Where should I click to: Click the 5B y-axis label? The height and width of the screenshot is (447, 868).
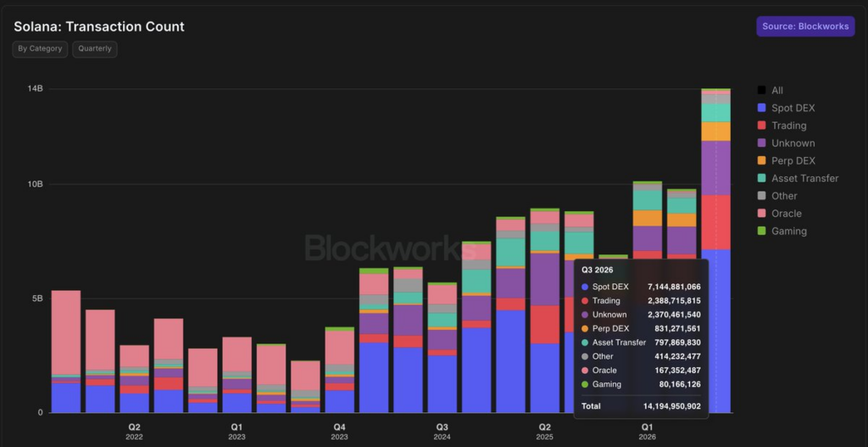coord(37,299)
